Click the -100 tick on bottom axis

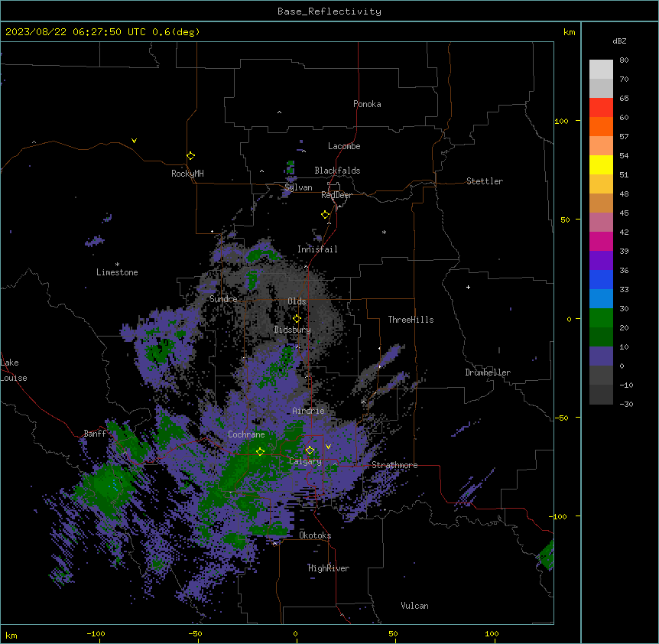(96, 634)
